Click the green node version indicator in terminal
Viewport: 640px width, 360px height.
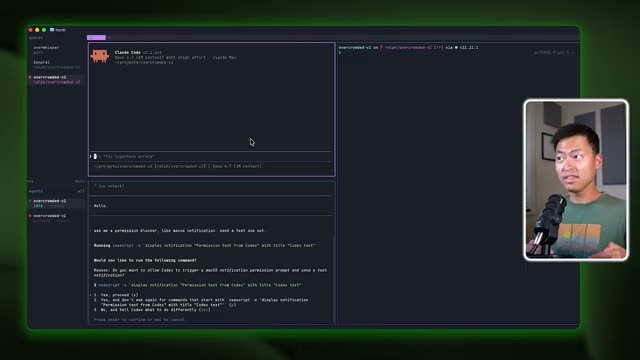(x=467, y=47)
